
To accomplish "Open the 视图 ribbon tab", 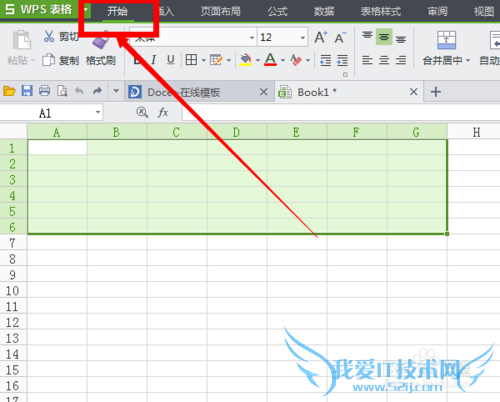I will [x=484, y=11].
